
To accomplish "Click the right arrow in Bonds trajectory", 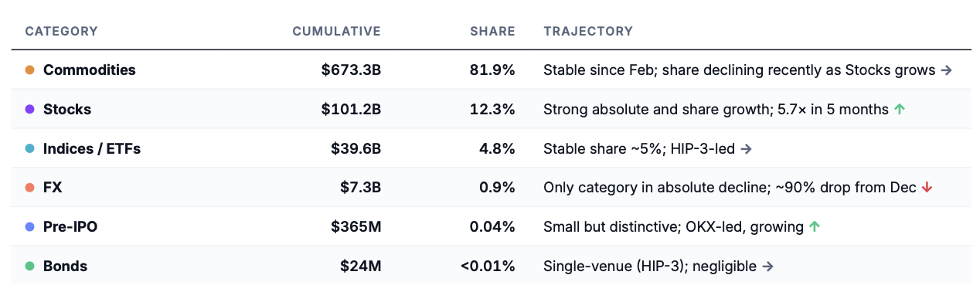I will pyautogui.click(x=767, y=267).
